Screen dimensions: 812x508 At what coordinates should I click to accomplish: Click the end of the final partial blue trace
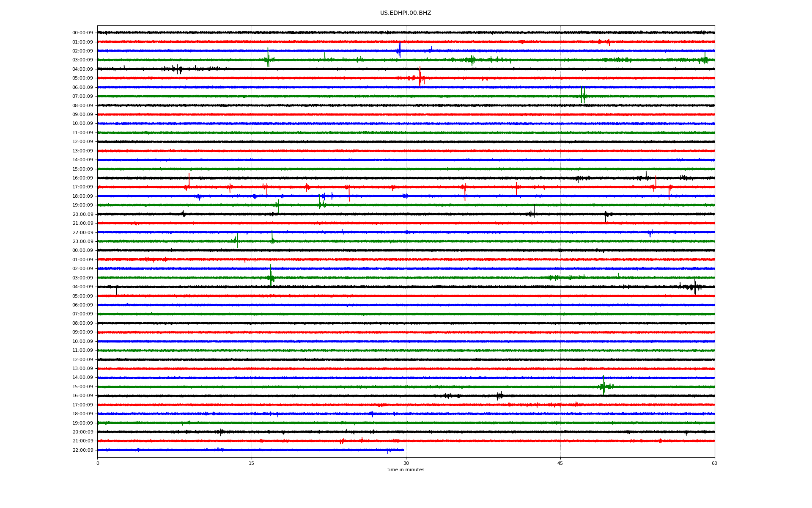tap(403, 450)
